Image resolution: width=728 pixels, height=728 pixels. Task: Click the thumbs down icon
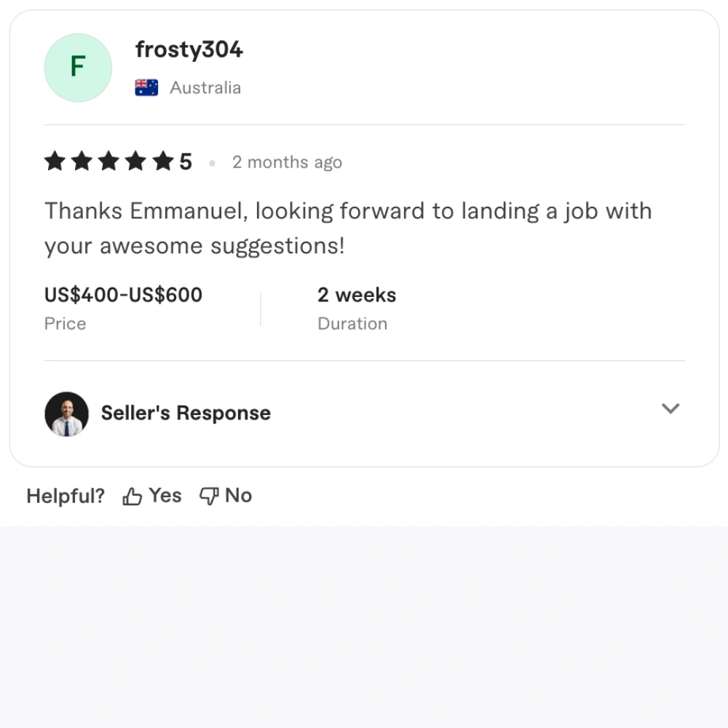[x=209, y=496]
